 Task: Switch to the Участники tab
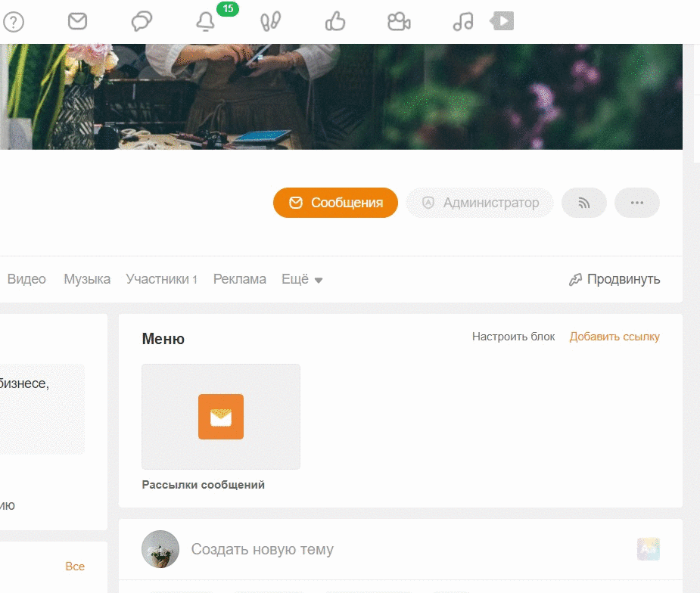tap(161, 279)
